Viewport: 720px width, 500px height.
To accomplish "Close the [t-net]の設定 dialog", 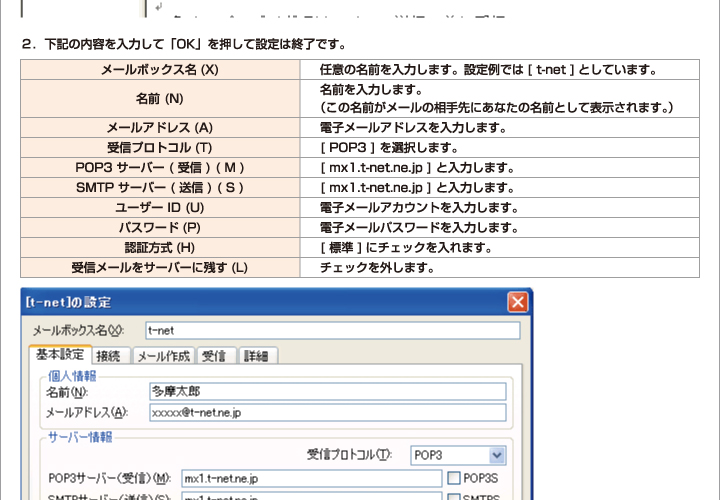I will pyautogui.click(x=518, y=302).
